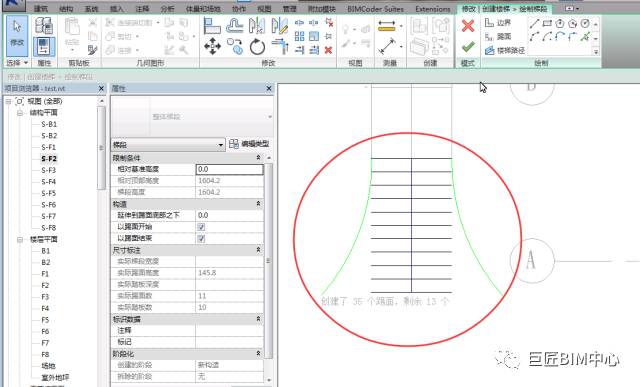
Task: Choose the Inscribed Polygon draw tool
Action: [x=560, y=24]
